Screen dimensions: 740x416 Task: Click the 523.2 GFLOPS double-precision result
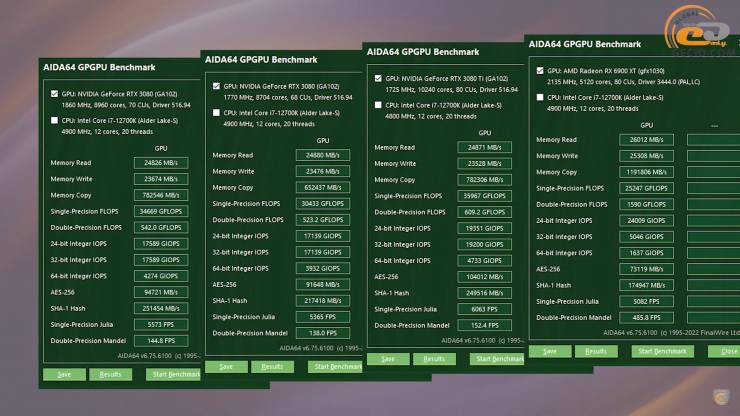[323, 220]
